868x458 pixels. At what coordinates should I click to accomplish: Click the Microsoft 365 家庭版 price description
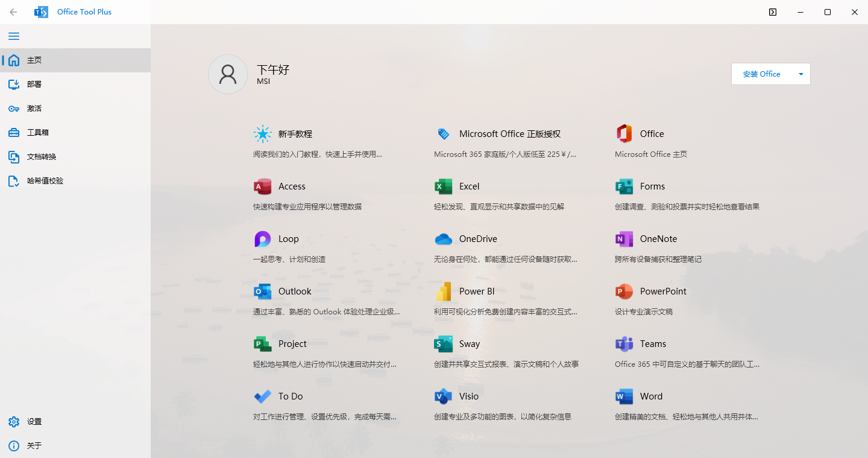pos(505,154)
